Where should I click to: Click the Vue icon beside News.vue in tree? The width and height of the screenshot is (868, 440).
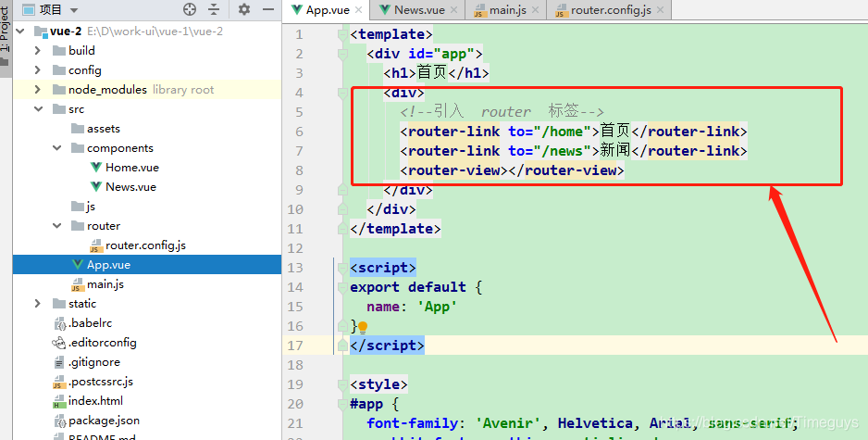(x=95, y=187)
